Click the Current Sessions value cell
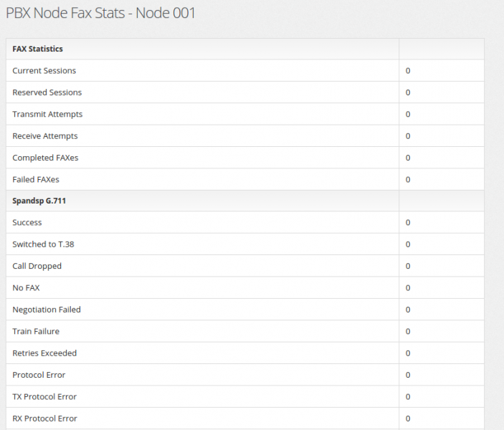The height and width of the screenshot is (430, 504). pos(442,71)
